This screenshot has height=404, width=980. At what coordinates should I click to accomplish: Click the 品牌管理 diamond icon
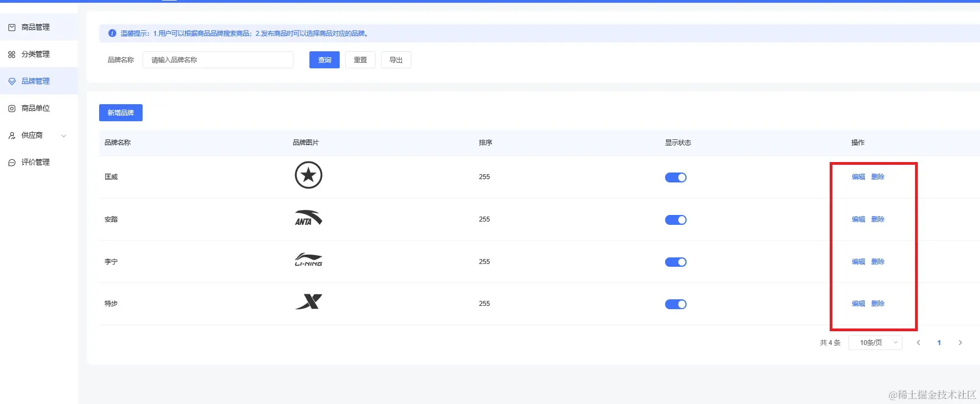tap(12, 82)
